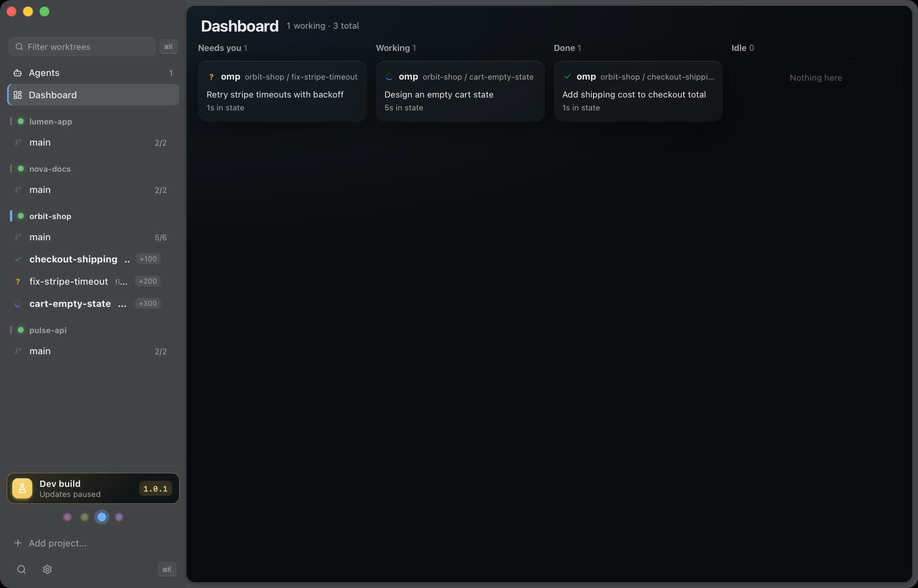Select main worktree under nova-docs
This screenshot has height=588, width=918.
tap(93, 190)
